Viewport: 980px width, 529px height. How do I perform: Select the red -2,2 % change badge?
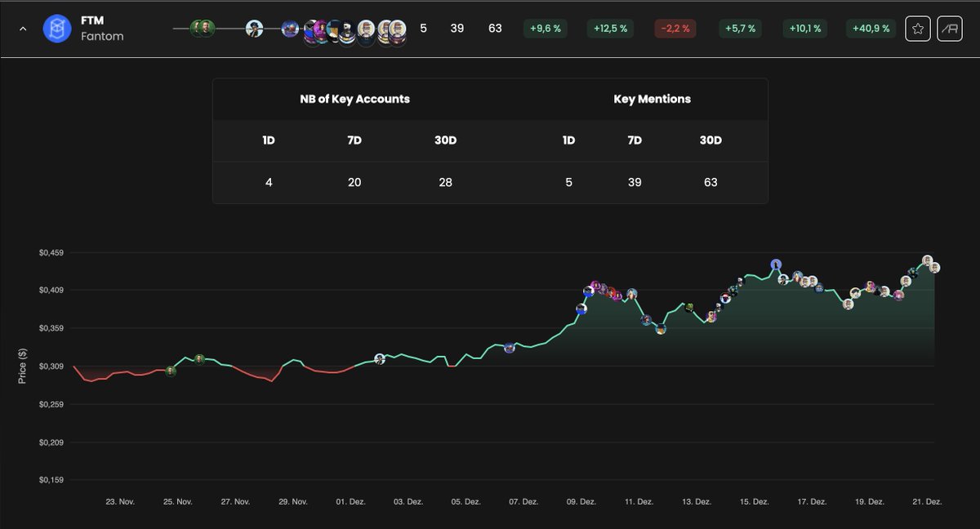675,29
